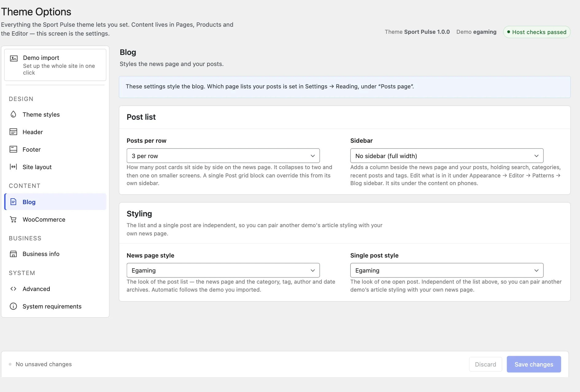
Task: Open the Site layout settings
Action: 55,167
